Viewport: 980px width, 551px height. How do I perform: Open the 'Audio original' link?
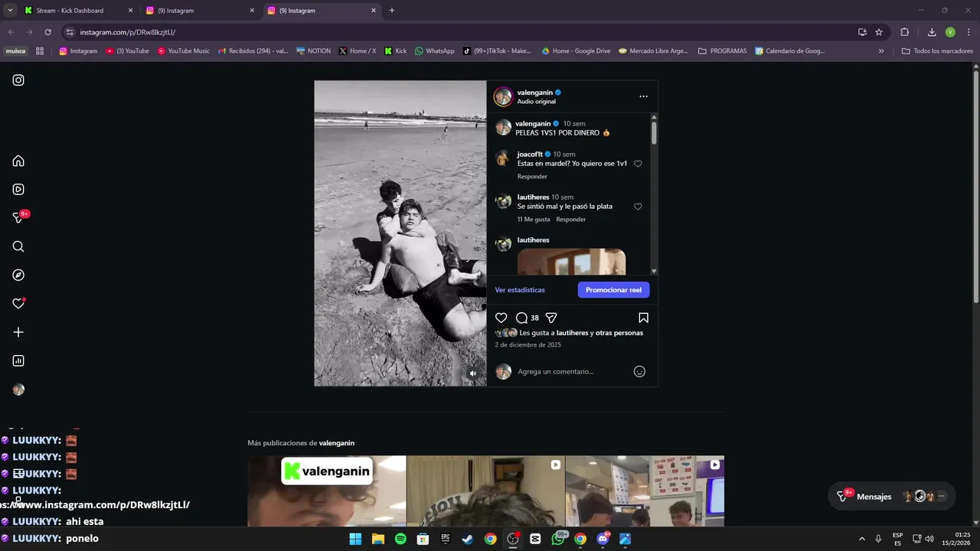pyautogui.click(x=537, y=102)
